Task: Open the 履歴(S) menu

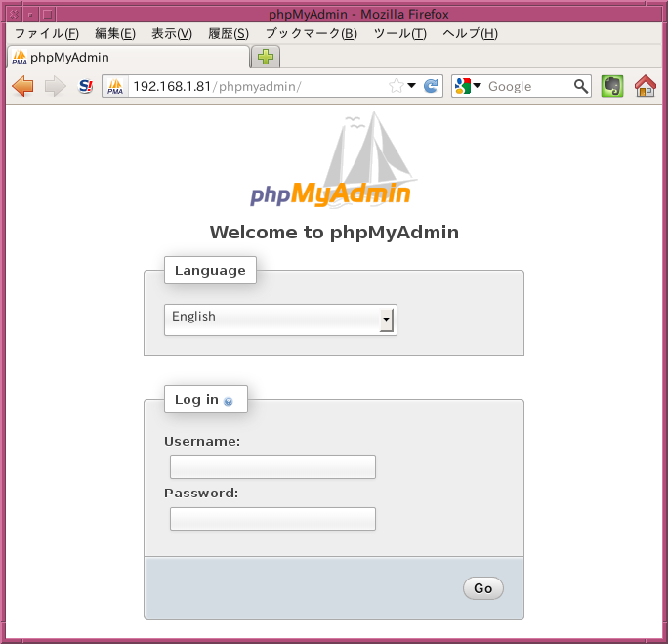Action: (229, 33)
